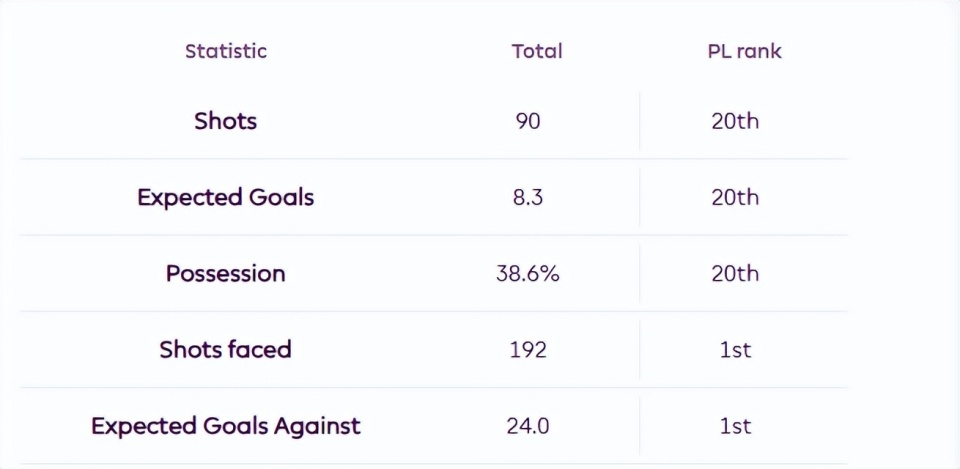Click the Shots total value 90
Image resolution: width=960 pixels, height=469 pixels.
[x=528, y=121]
